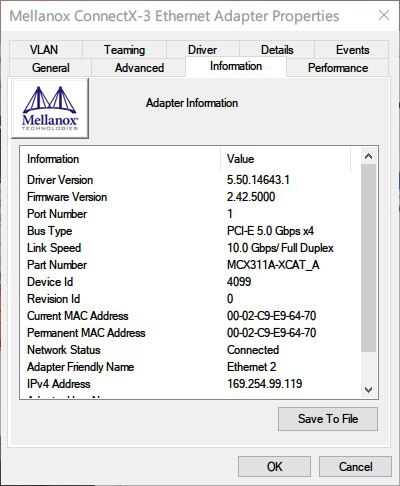The image size is (400, 486).
Task: Click the firmware value 2.42.5000
Action: [x=251, y=197]
